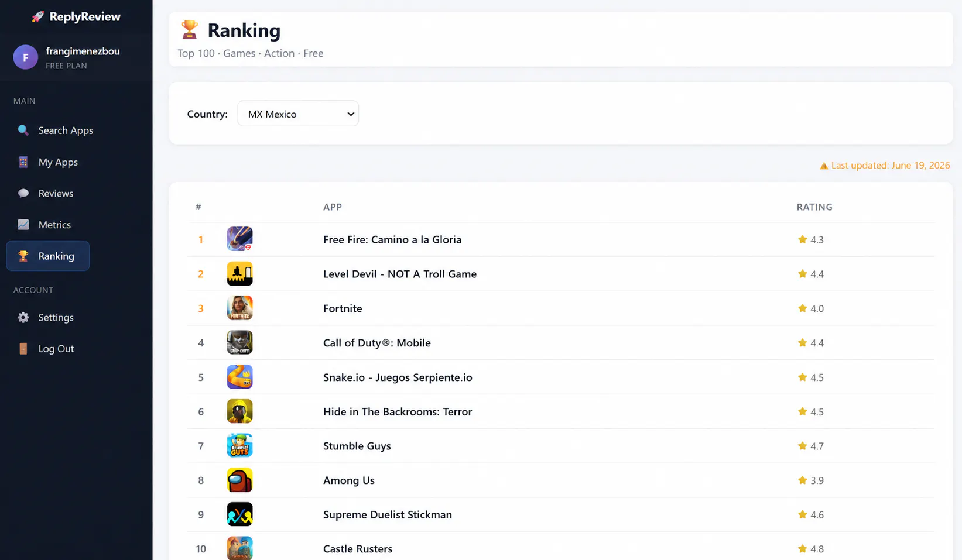Click the Snake.io app icon
The height and width of the screenshot is (560, 962).
[x=240, y=377]
